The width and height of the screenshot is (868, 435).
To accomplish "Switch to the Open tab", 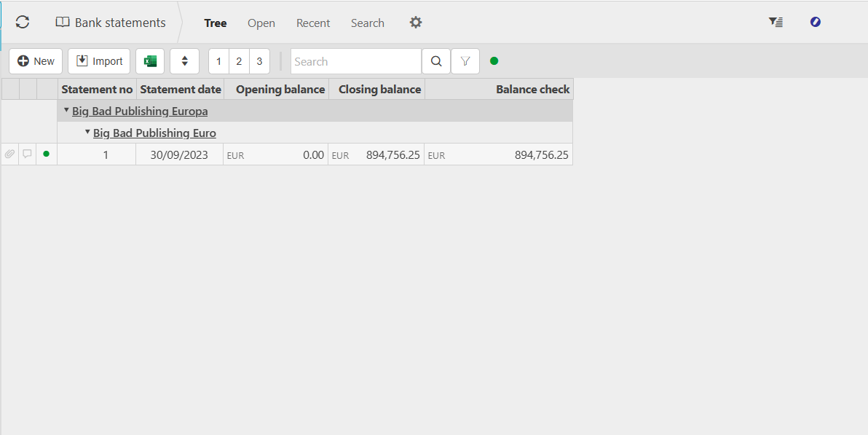I will (x=261, y=23).
